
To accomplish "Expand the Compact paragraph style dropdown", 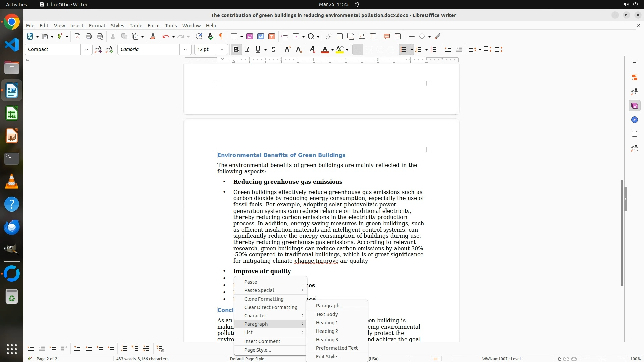I will 87,50.
